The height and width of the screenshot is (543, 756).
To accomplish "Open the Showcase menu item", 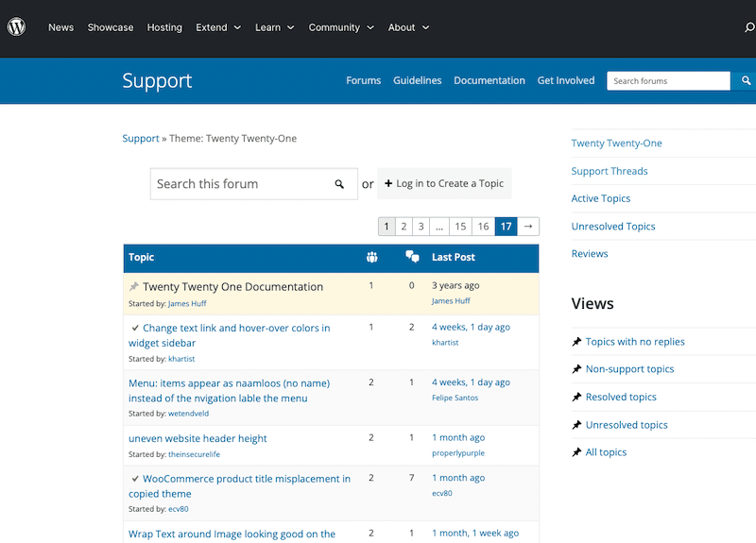I will pos(111,27).
